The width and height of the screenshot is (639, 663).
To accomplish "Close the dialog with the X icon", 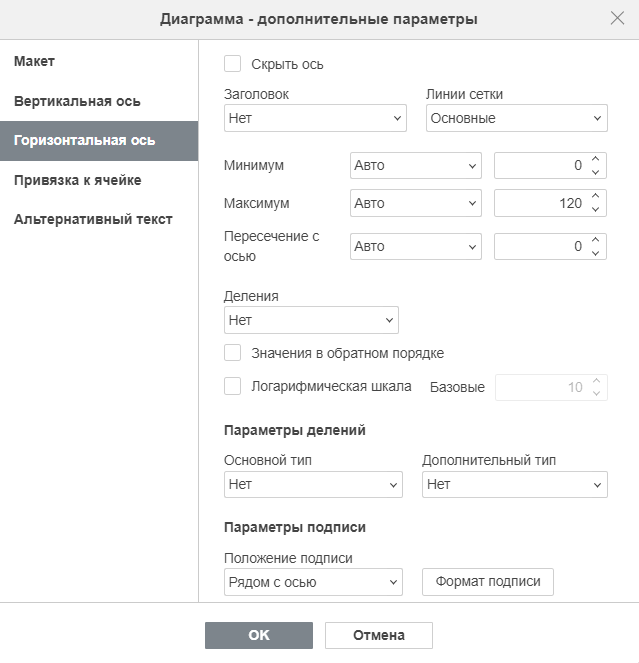I will (617, 19).
